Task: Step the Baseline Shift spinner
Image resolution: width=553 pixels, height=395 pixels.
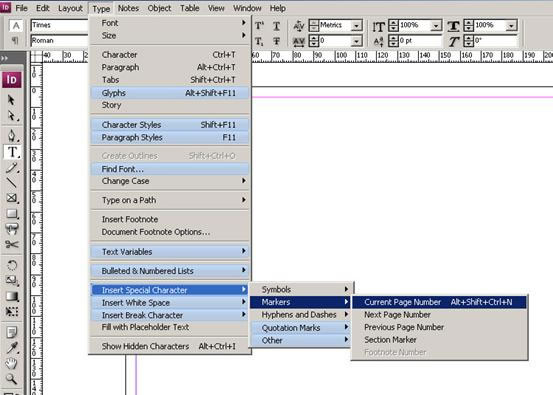Action: 393,41
